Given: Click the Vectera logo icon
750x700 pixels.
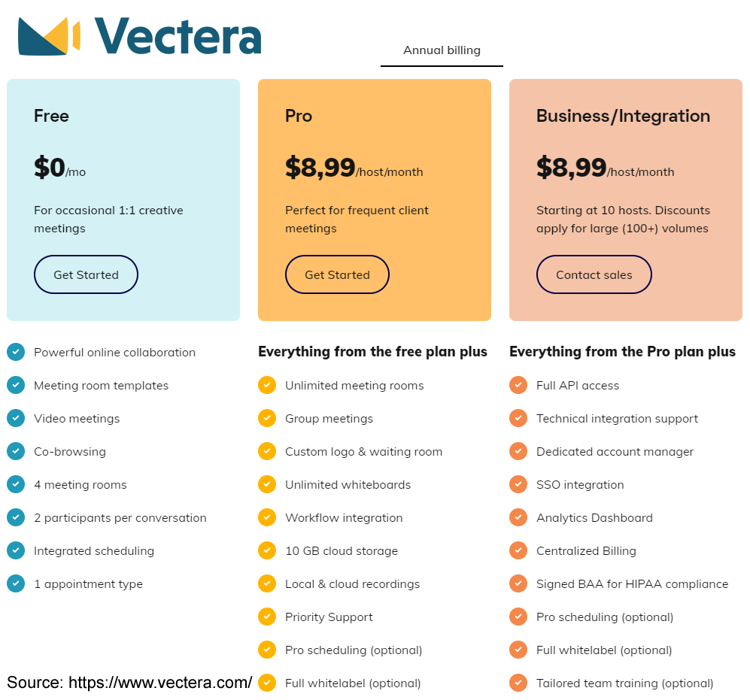Looking at the screenshot, I should tap(49, 36).
